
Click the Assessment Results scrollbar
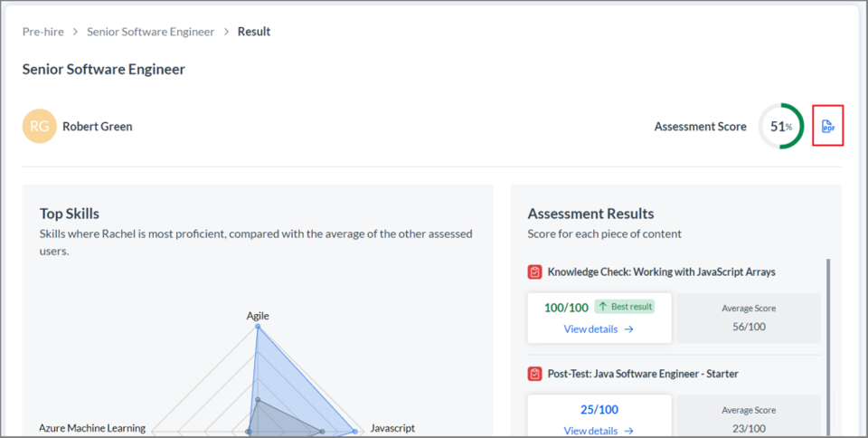(828, 348)
